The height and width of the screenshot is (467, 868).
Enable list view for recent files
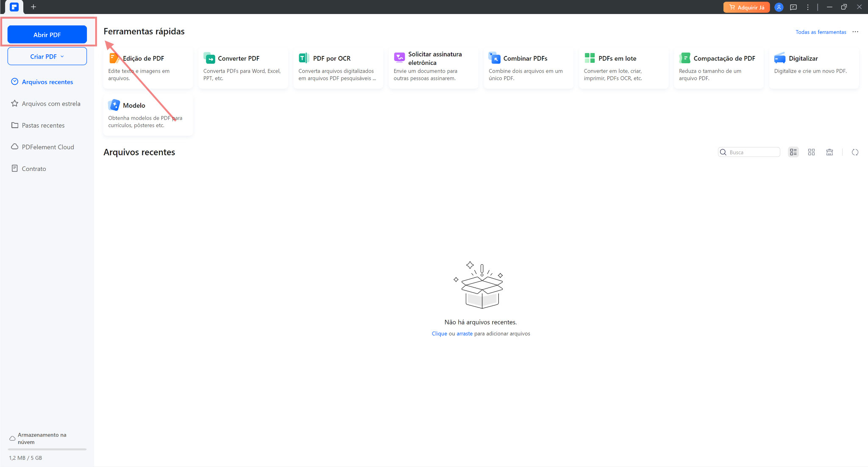793,152
